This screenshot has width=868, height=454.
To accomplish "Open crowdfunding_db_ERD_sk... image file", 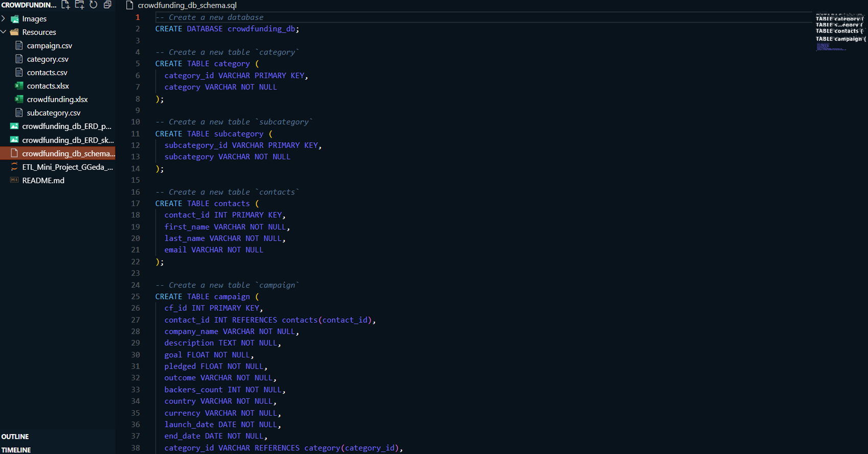I will click(x=67, y=140).
